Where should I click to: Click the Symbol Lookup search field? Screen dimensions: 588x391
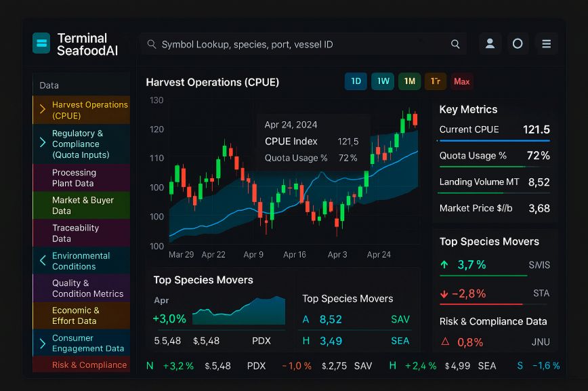tap(298, 44)
